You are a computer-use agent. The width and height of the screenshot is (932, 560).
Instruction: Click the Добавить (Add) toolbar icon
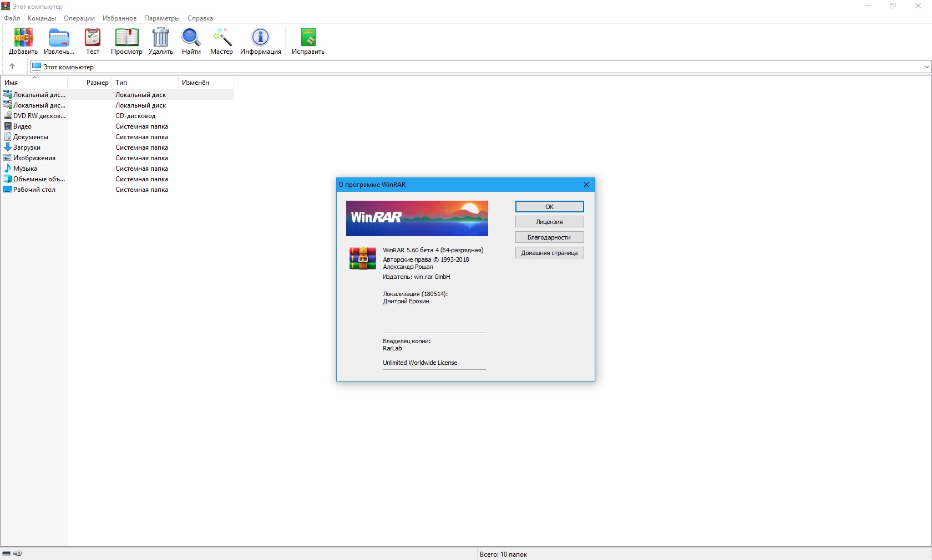pyautogui.click(x=23, y=42)
